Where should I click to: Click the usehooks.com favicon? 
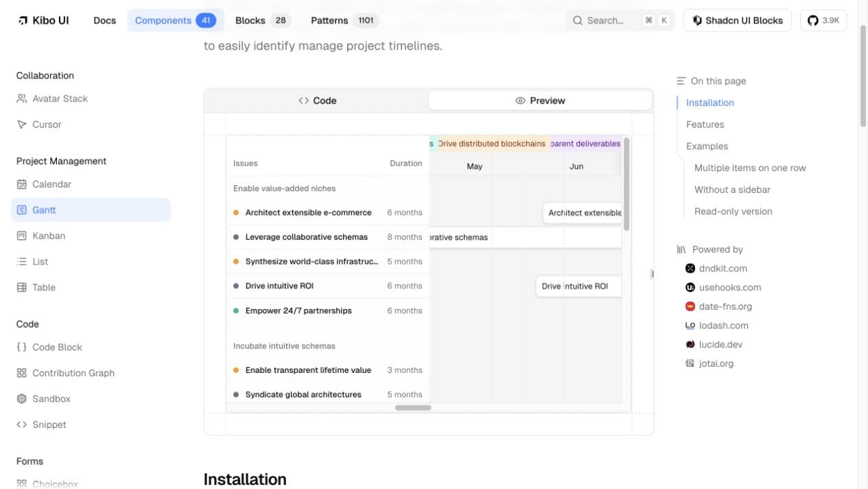pyautogui.click(x=690, y=288)
